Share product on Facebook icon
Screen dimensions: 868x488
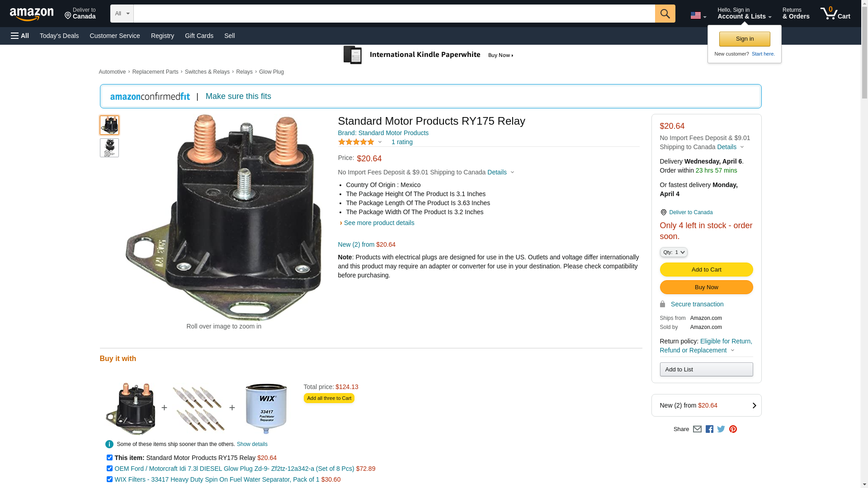point(709,429)
